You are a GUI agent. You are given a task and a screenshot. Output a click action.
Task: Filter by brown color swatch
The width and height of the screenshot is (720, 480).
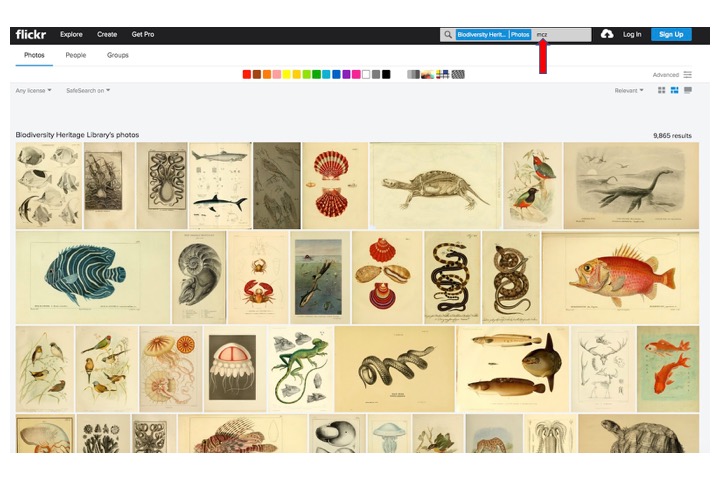257,74
